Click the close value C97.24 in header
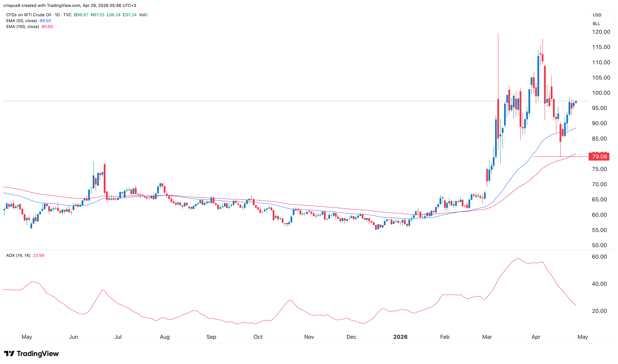The image size is (618, 364). (130, 15)
